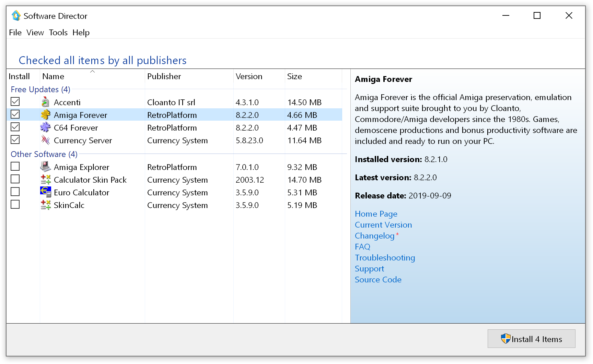
Task: Open the File menu
Action: [x=15, y=33]
